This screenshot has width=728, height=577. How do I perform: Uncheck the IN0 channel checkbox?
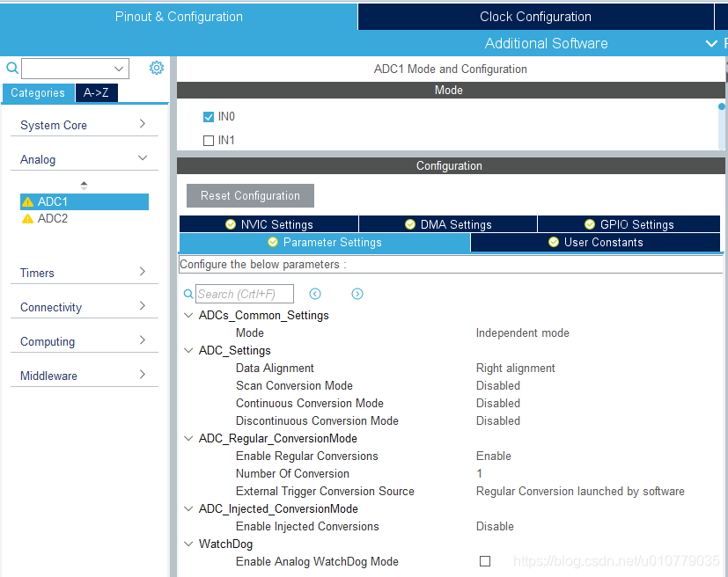(x=209, y=117)
